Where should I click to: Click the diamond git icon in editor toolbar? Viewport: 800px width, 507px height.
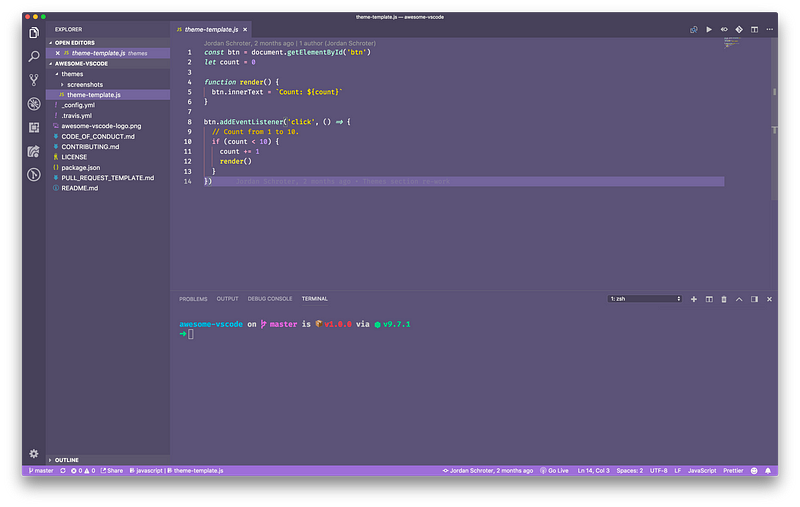(x=739, y=30)
